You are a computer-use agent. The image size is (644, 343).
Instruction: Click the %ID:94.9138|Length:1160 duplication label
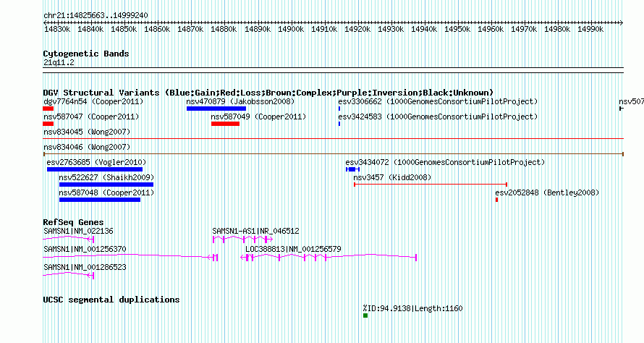pyautogui.click(x=412, y=308)
